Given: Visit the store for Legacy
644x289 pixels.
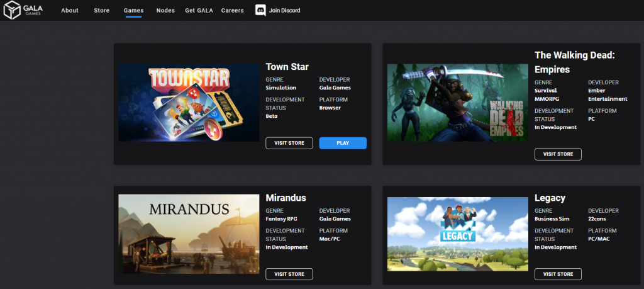Looking at the screenshot, I should pyautogui.click(x=558, y=274).
